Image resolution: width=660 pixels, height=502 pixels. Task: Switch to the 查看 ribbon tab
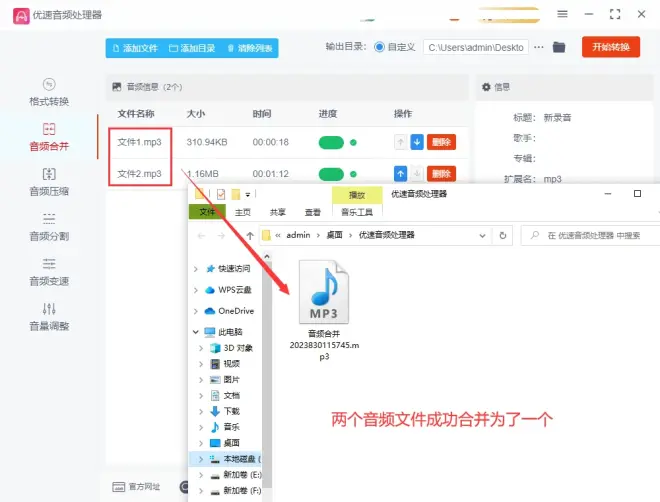click(312, 212)
